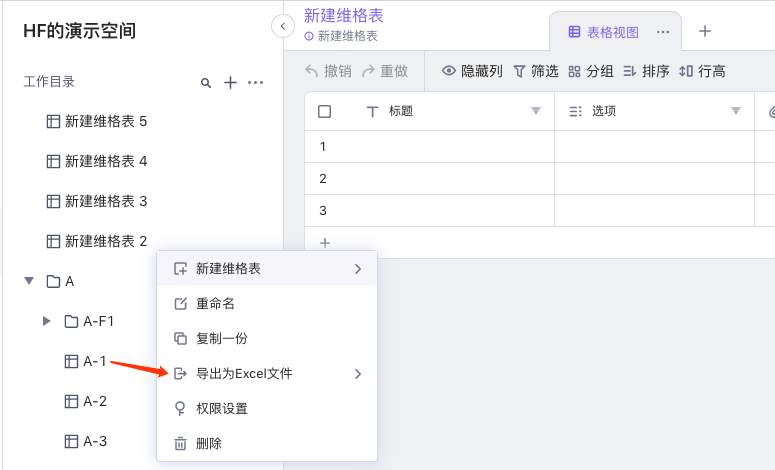Open 隐藏列 hide columns option

point(472,71)
